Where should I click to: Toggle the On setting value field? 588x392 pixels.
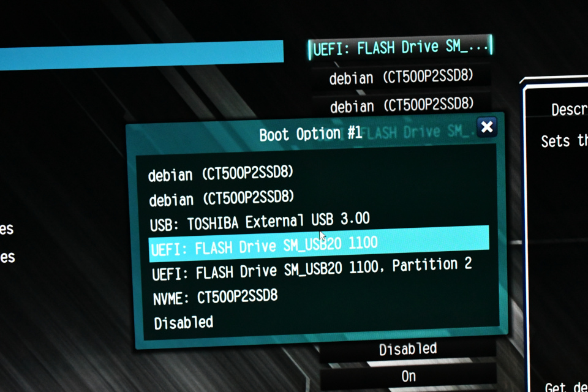coord(408,375)
